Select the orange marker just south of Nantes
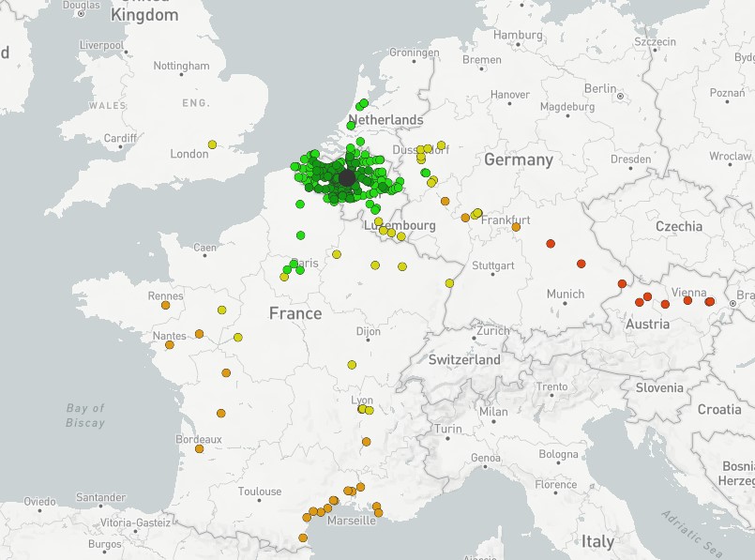755x560 pixels. (x=170, y=345)
